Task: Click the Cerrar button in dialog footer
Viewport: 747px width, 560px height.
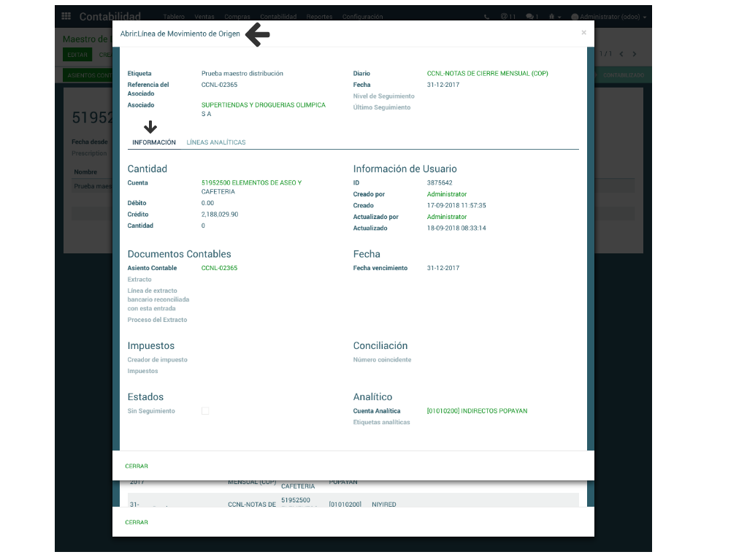Action: click(137, 466)
